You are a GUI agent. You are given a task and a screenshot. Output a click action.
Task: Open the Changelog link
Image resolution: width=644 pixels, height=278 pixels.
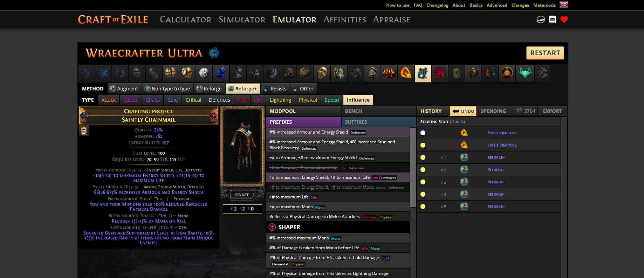coord(437,5)
